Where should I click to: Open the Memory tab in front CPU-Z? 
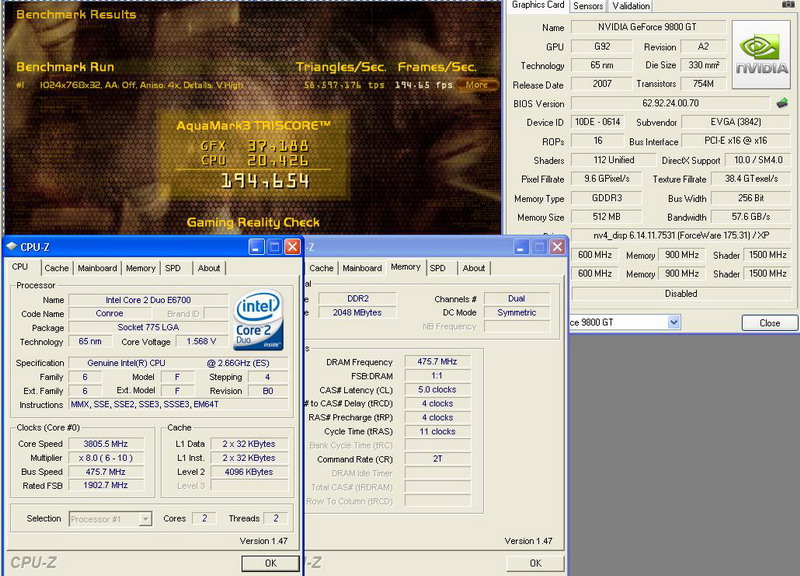(140, 268)
